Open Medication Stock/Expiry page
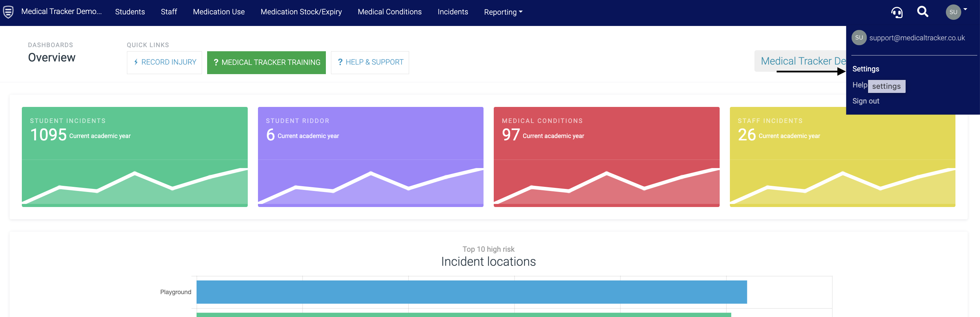 coord(301,12)
